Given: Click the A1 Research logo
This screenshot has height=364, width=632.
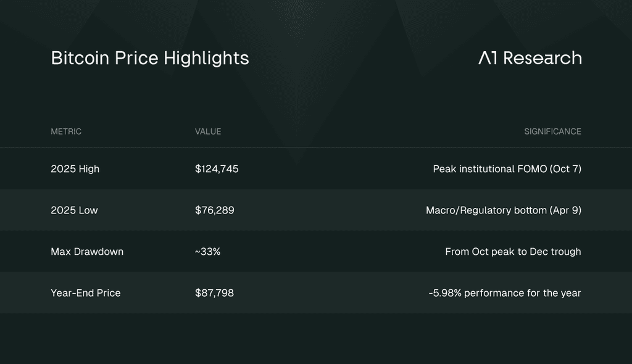Looking at the screenshot, I should pos(530,58).
